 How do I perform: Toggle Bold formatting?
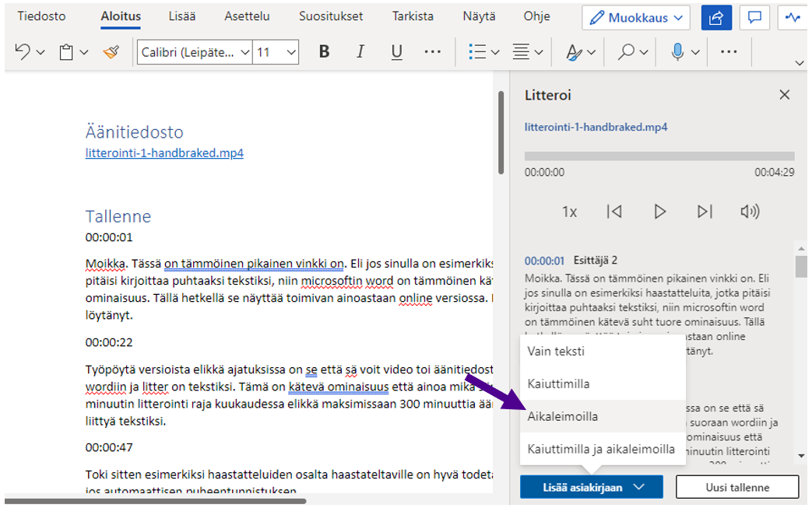325,52
